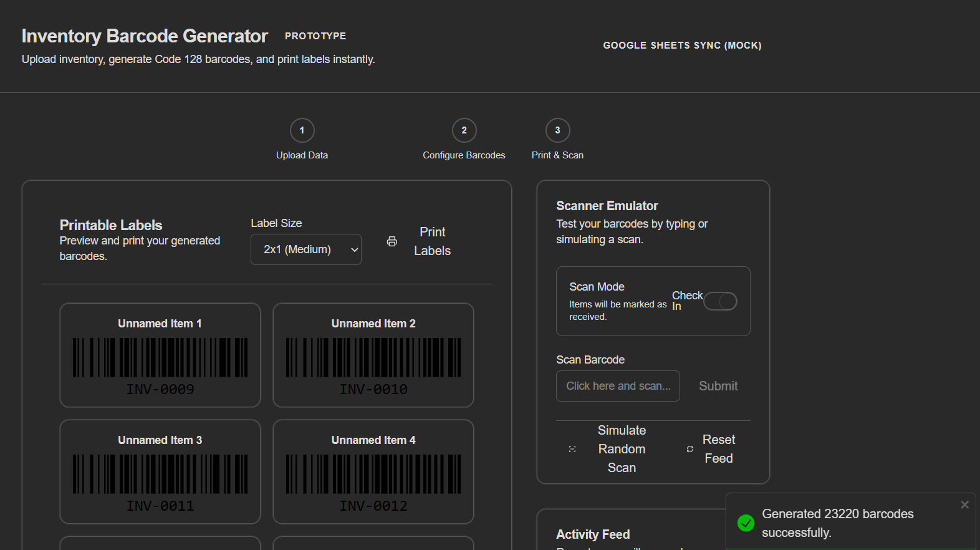This screenshot has width=980, height=550.
Task: Click the Printable Labels heading
Action: point(111,225)
